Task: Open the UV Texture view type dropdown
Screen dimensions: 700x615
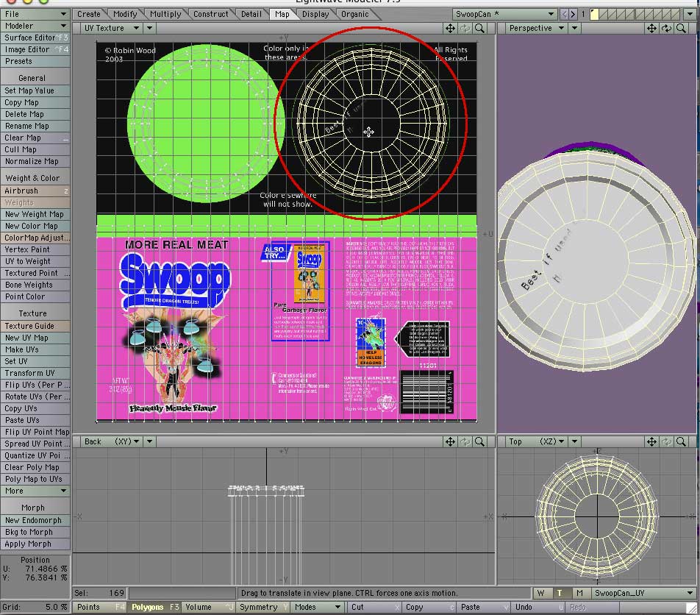Action: (x=112, y=28)
